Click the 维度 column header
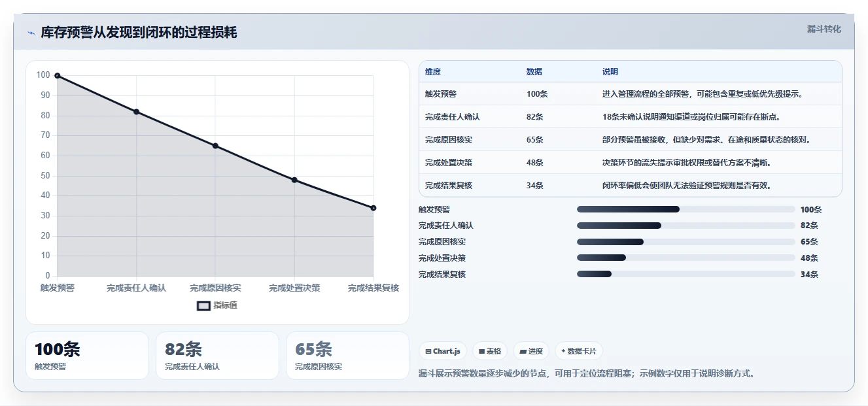868x406 pixels. [433, 72]
